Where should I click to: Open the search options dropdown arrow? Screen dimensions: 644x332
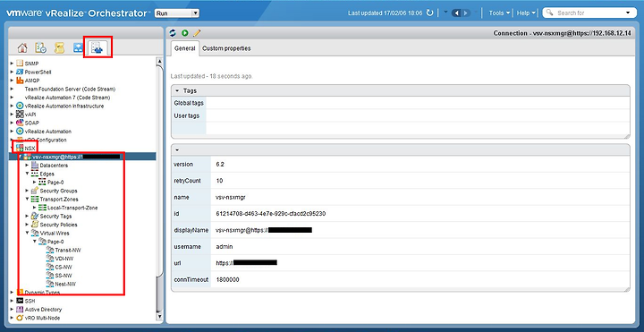point(628,13)
